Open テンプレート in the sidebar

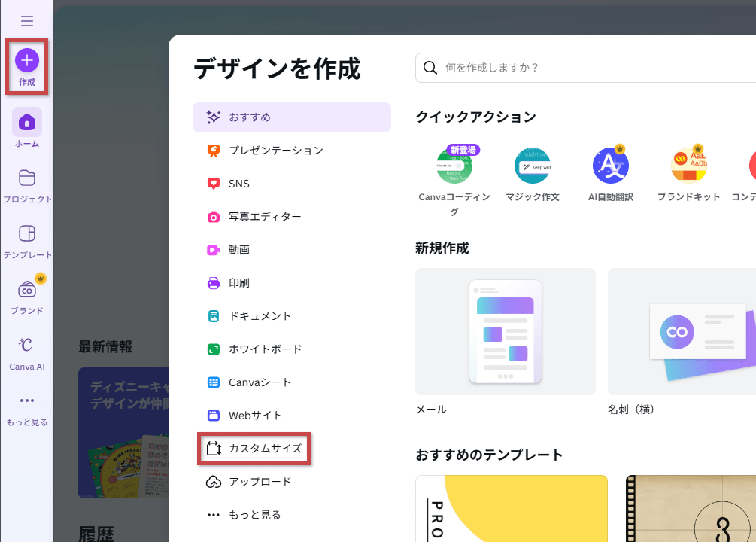click(x=27, y=233)
